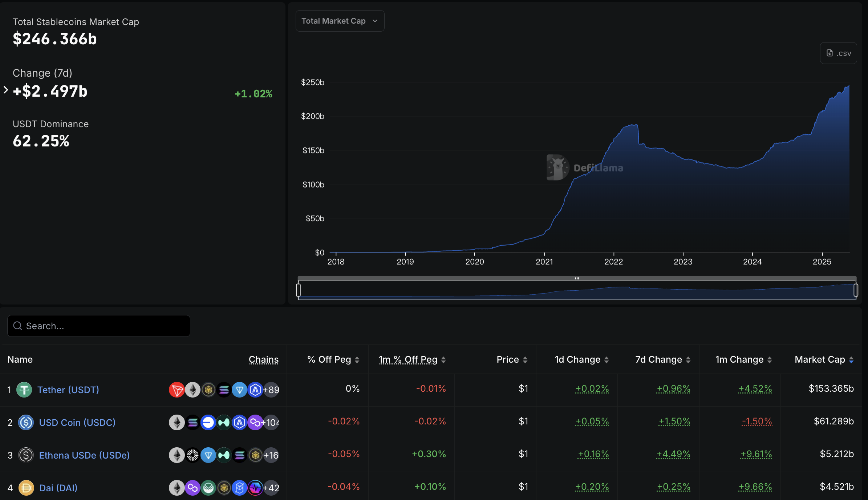This screenshot has width=868, height=500.
Task: Click the +104 chains badge for USDC
Action: click(272, 423)
